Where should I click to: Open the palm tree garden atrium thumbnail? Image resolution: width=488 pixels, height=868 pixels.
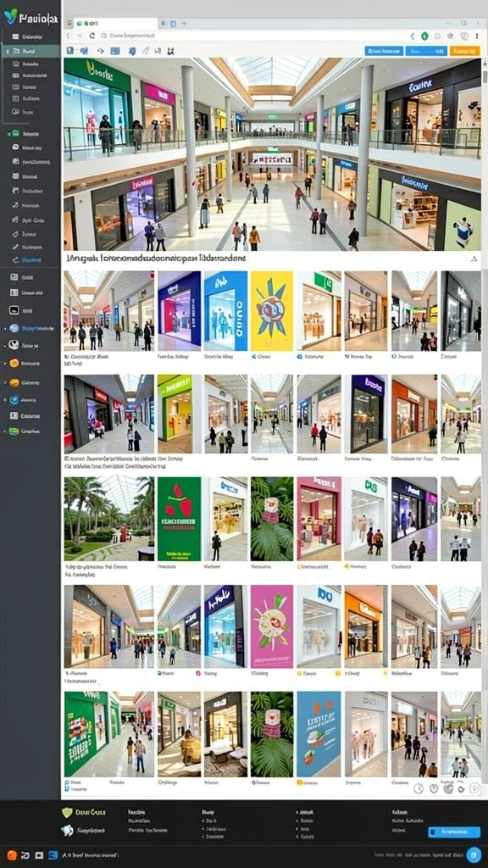109,519
